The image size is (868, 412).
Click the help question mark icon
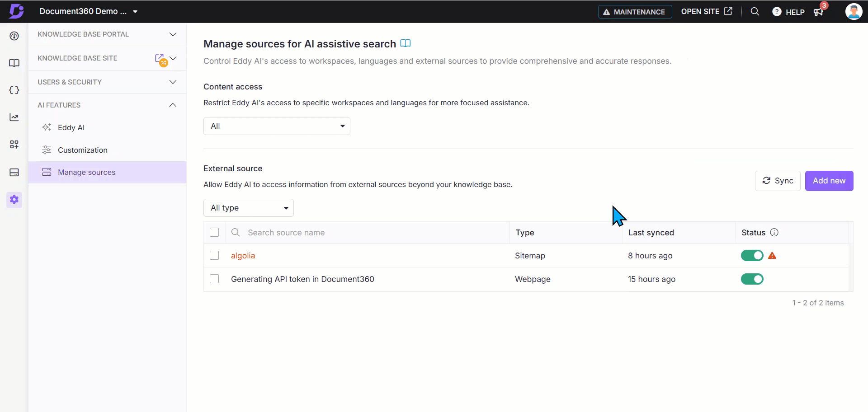777,12
